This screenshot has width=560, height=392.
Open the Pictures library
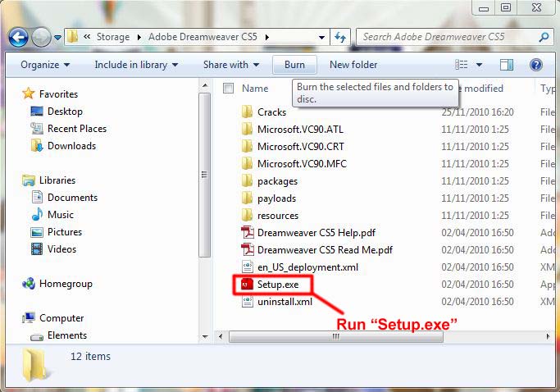coord(65,232)
